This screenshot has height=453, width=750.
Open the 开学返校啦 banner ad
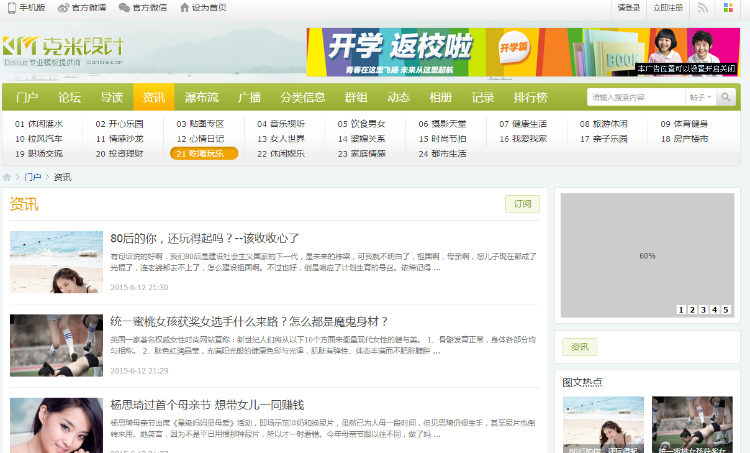[523, 52]
